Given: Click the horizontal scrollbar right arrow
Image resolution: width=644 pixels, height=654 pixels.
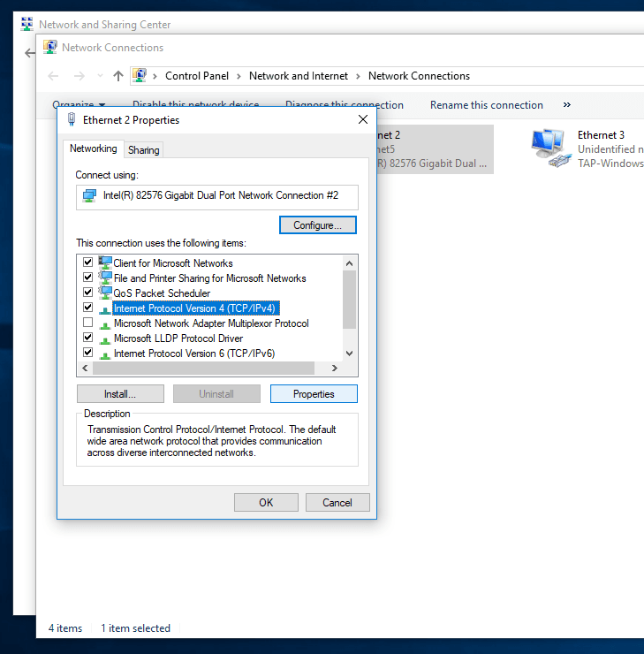Looking at the screenshot, I should click(x=334, y=369).
